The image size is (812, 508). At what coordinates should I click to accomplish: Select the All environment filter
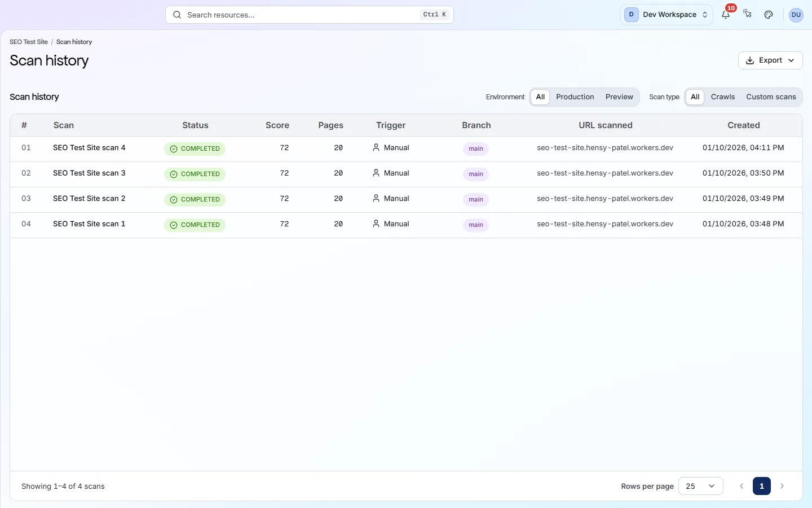tap(540, 97)
